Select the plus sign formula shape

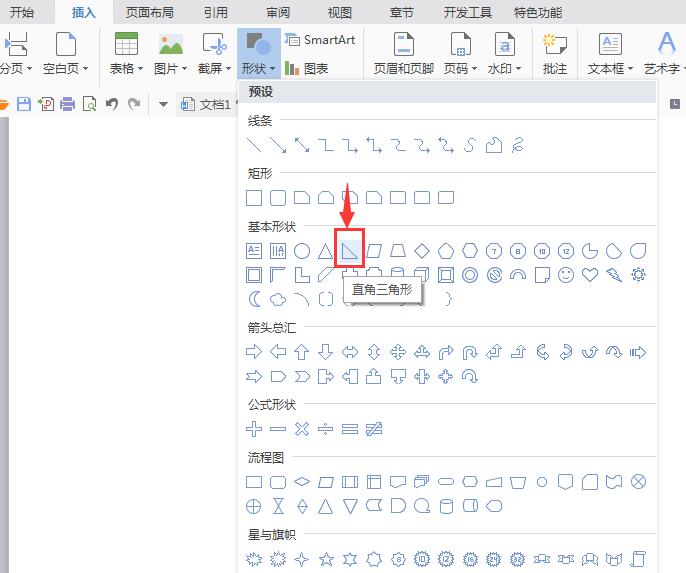point(254,429)
